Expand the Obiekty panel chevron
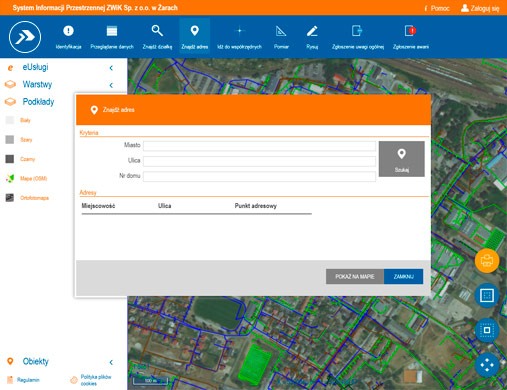The width and height of the screenshot is (507, 390). [111, 362]
